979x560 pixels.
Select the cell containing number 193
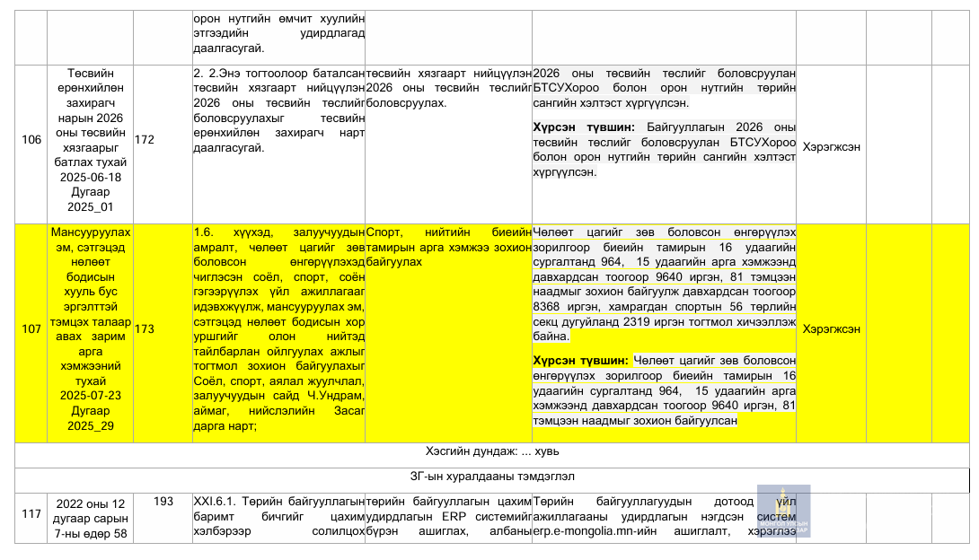coord(163,502)
